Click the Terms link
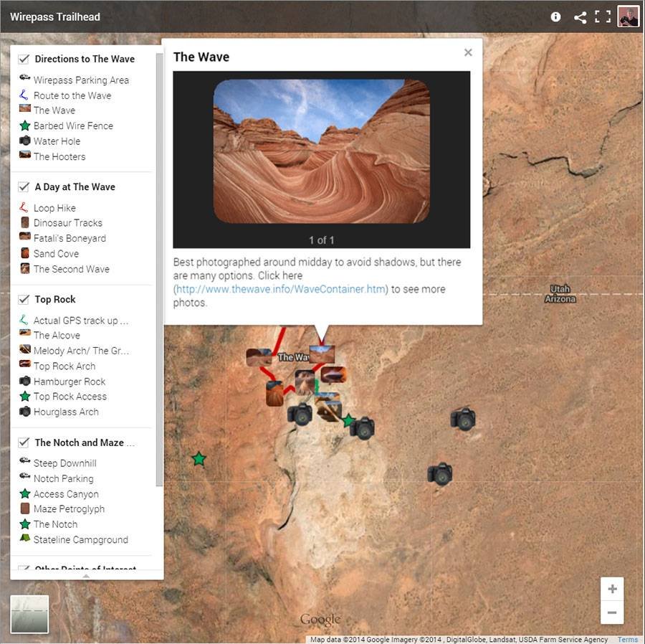 (x=627, y=640)
